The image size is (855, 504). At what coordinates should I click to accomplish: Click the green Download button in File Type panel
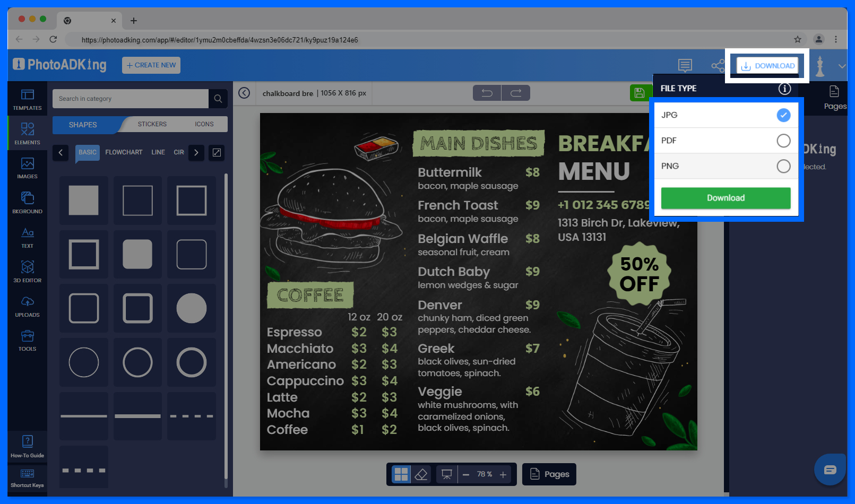point(726,198)
